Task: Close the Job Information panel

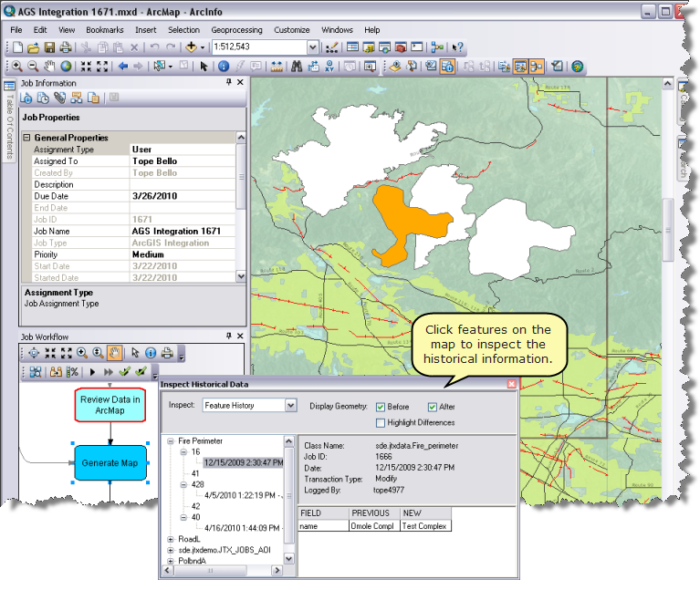Action: click(x=240, y=82)
